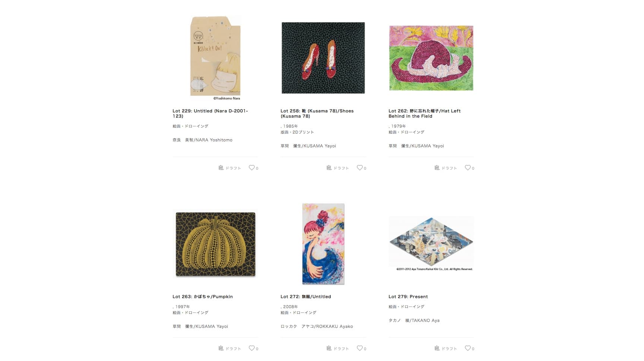This screenshot has height=361, width=644.
Task: Click the draft icon under Lot 272 Untitled
Action: click(329, 348)
